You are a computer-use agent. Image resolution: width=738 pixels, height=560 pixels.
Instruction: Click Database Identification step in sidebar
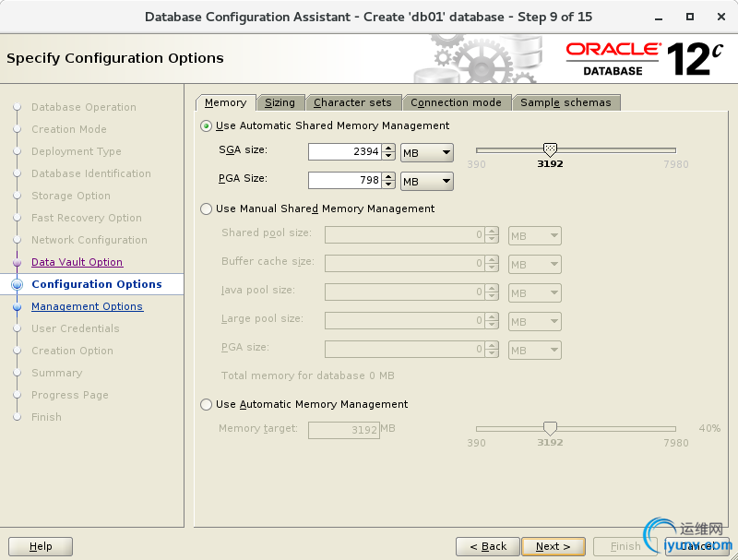pos(90,173)
